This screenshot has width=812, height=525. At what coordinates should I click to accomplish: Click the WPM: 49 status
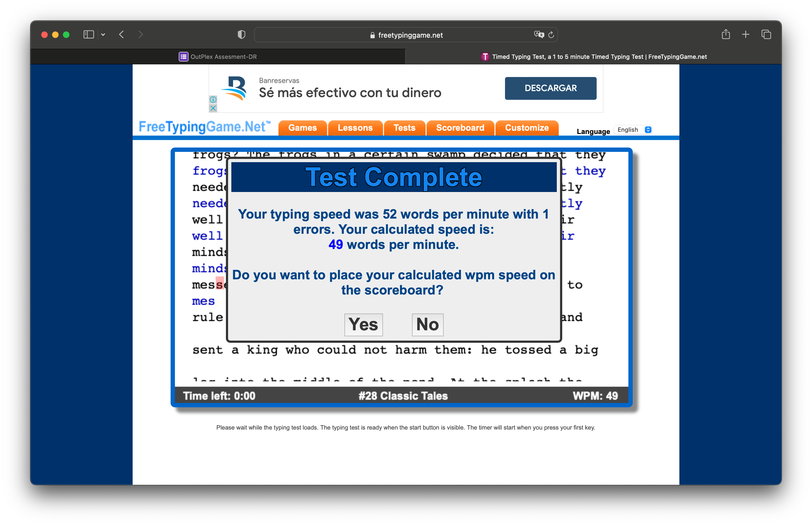(595, 395)
